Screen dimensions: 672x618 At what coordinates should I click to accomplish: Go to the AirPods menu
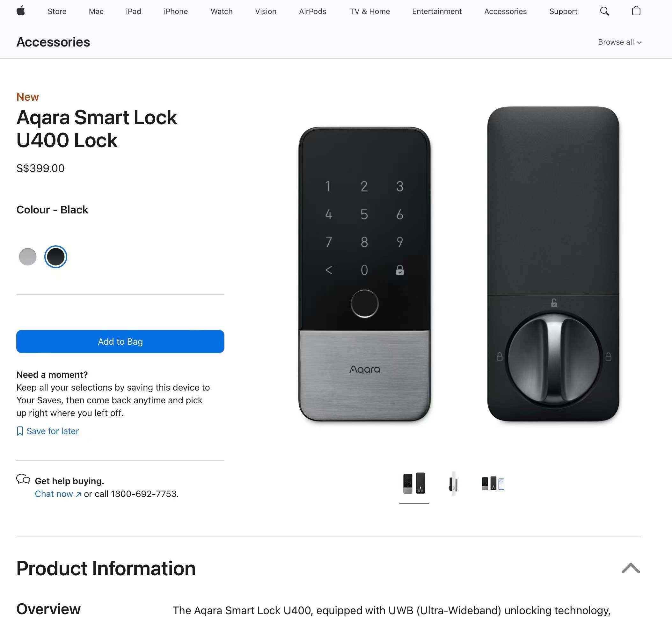(x=312, y=11)
